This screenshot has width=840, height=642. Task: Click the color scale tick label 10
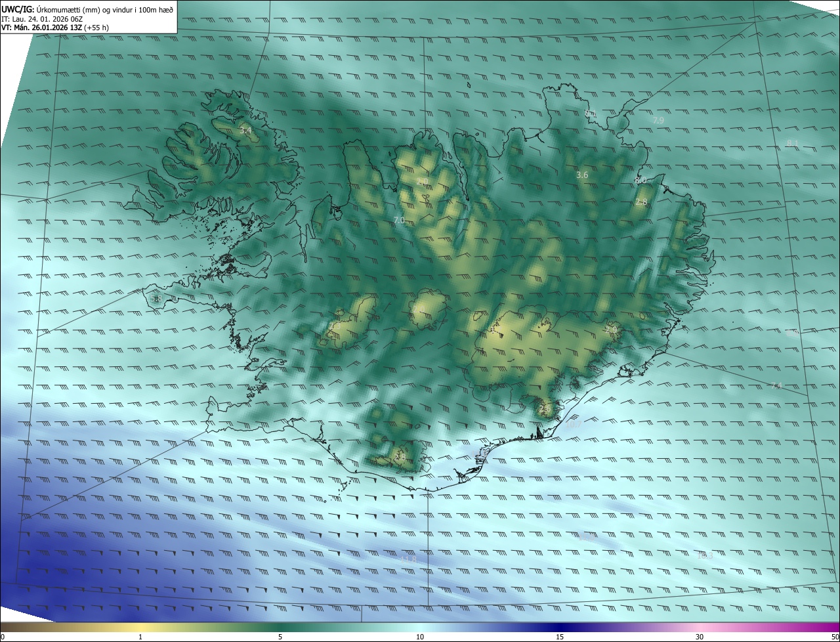(420, 637)
